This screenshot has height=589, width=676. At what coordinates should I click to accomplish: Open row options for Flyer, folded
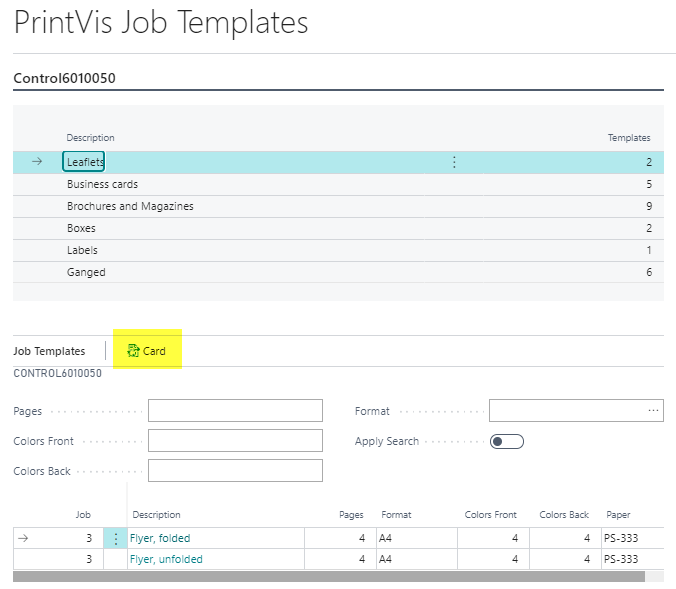tap(116, 538)
